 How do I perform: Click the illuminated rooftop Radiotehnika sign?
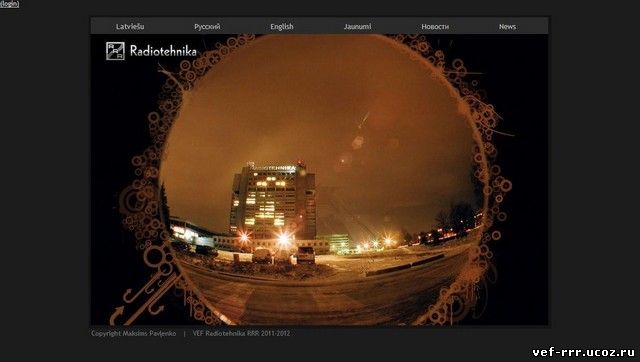(x=273, y=168)
